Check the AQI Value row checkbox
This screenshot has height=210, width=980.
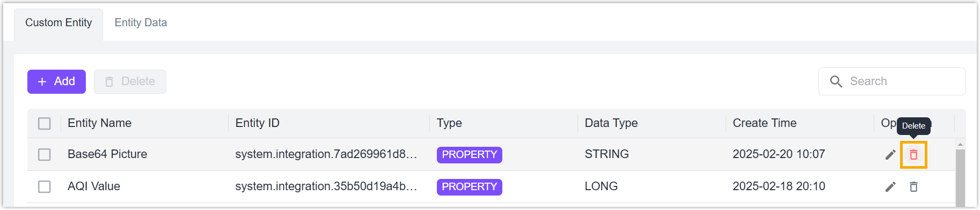(45, 187)
